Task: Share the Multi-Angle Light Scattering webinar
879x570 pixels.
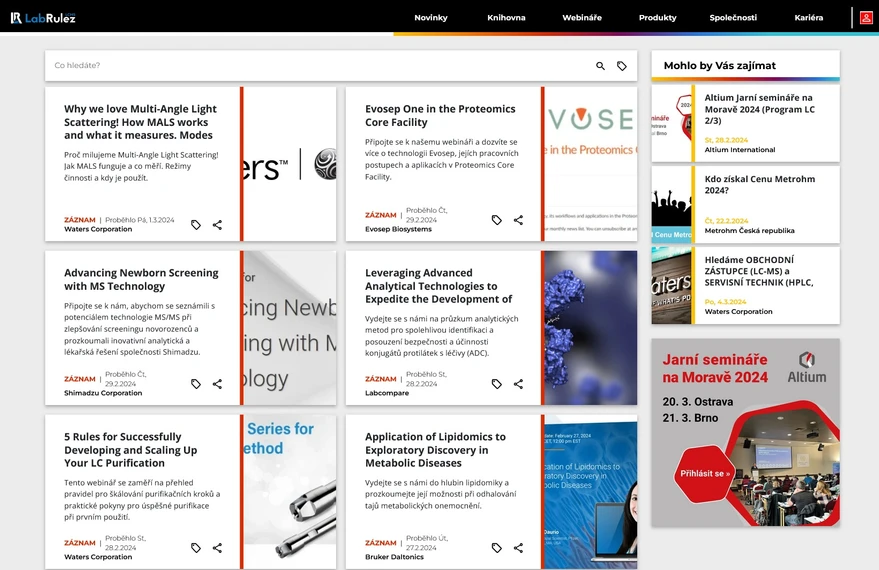Action: click(218, 225)
